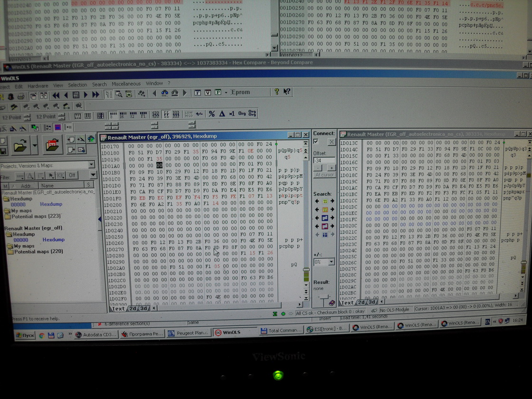Click the Name column header
Viewport: 532px width, 399px height.
coord(47,185)
